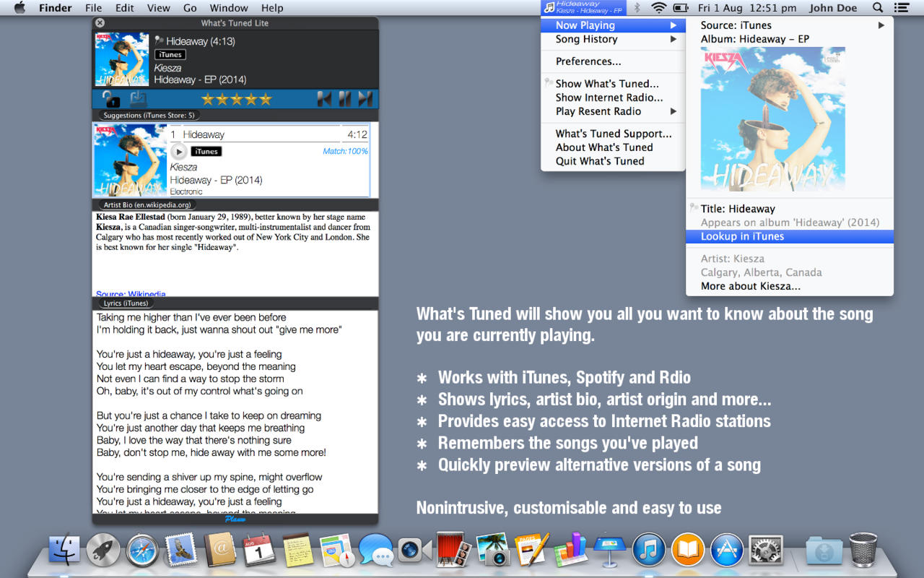
Task: Set rating with the fifth gold star
Action: click(x=265, y=99)
